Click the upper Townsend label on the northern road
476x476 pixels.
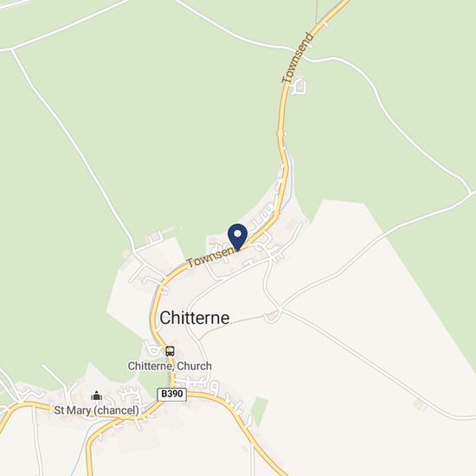pyautogui.click(x=298, y=58)
